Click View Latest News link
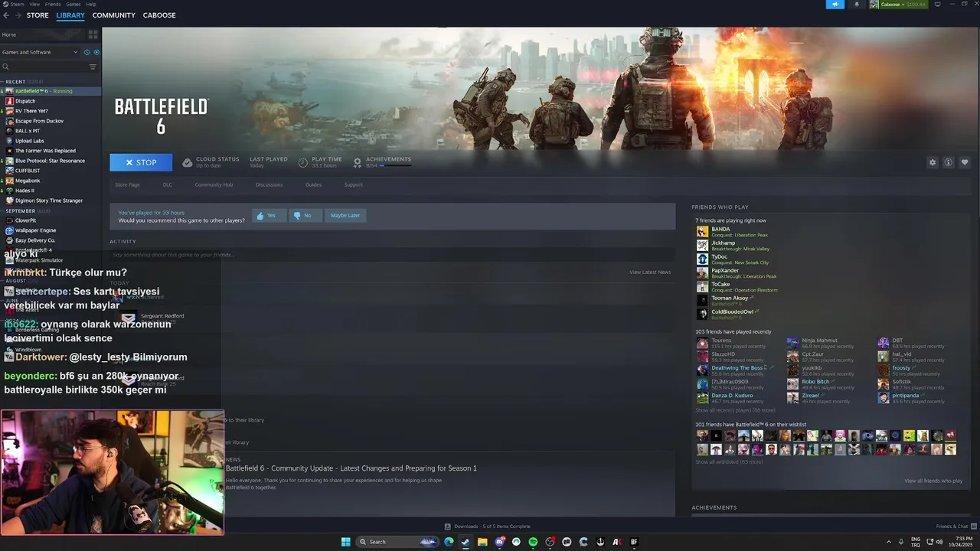Screen dimensions: 980x551 pos(650,272)
